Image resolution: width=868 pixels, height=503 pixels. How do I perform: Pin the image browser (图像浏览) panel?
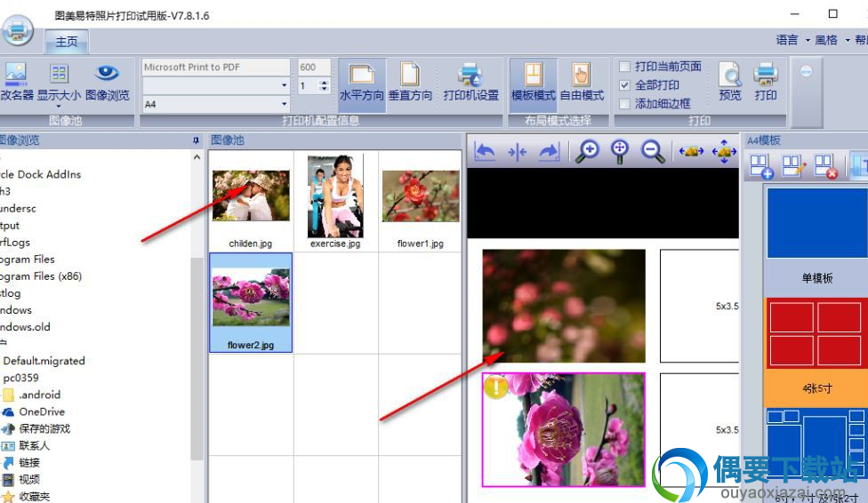(x=196, y=140)
